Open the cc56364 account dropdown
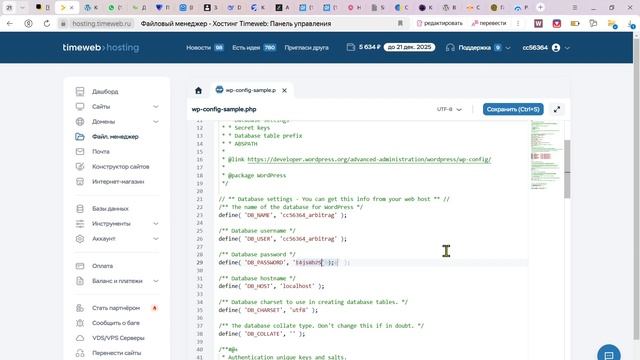 (x=546, y=48)
